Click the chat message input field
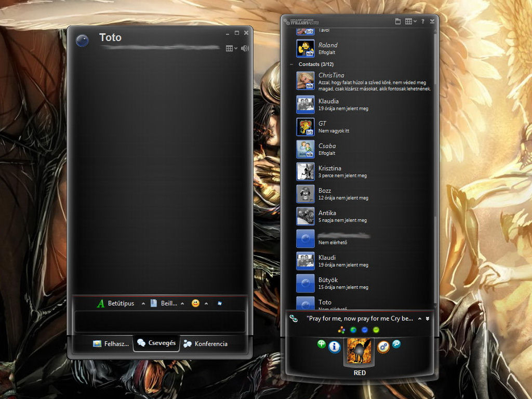532x399 pixels. click(x=159, y=321)
